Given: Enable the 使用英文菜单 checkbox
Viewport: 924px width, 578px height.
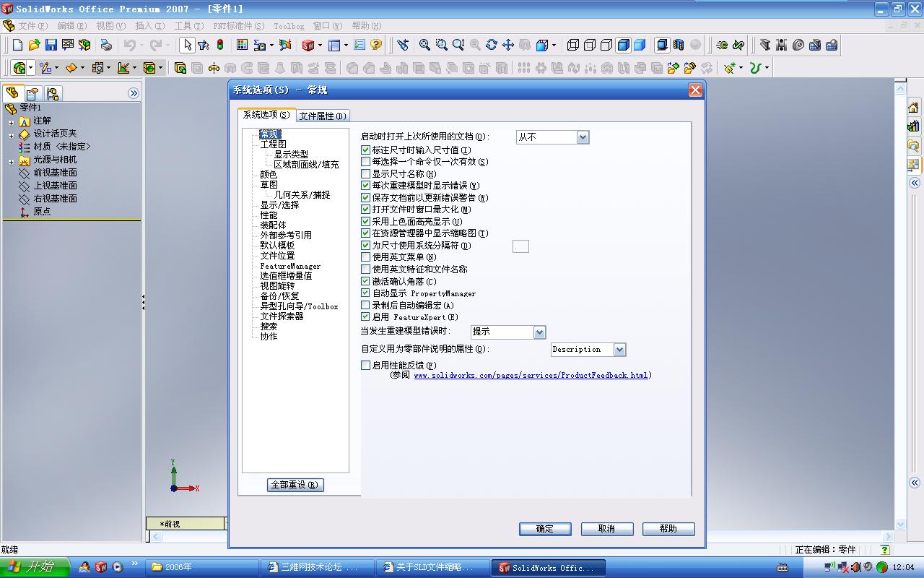Looking at the screenshot, I should 365,257.
